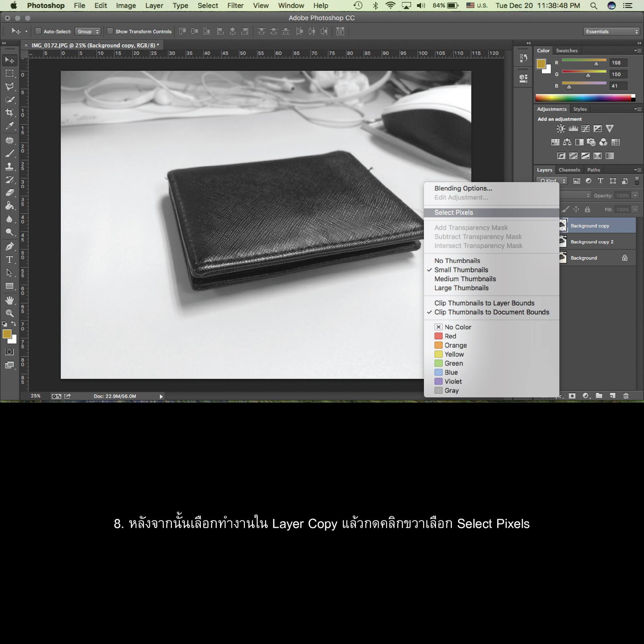Open the Color panel flyout menu
644x644 pixels.
coord(637,51)
